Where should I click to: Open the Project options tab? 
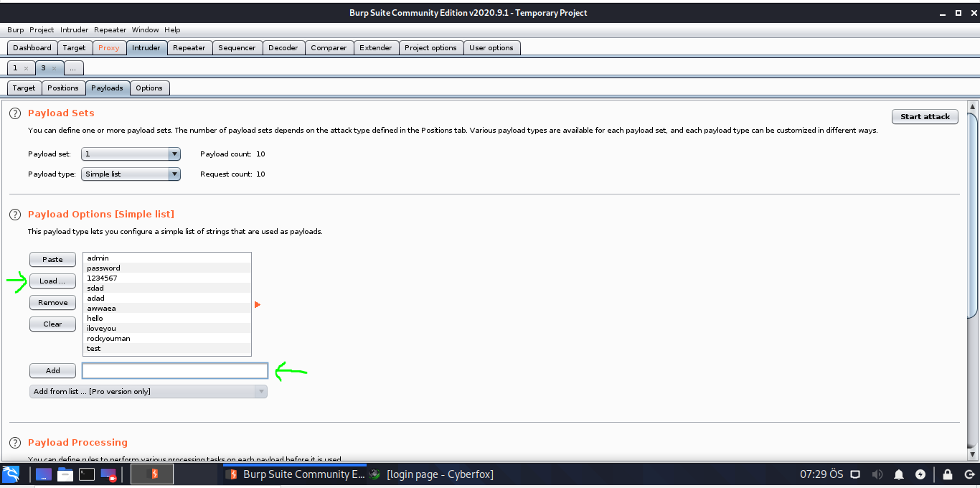[430, 48]
